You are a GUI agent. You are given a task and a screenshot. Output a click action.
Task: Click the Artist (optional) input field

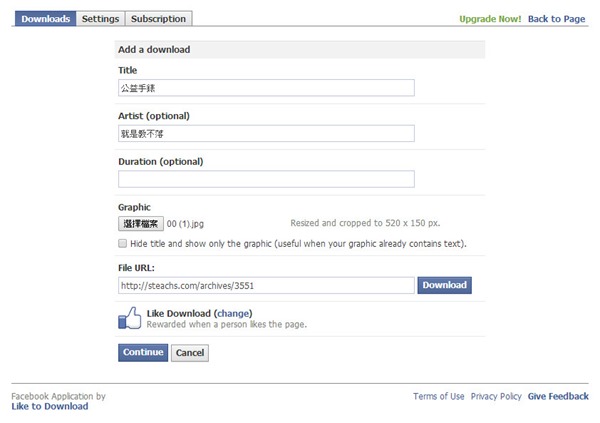tap(266, 133)
